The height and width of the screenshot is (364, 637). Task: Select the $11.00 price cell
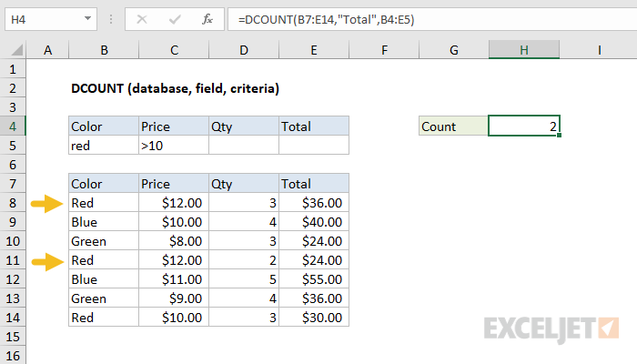[174, 279]
